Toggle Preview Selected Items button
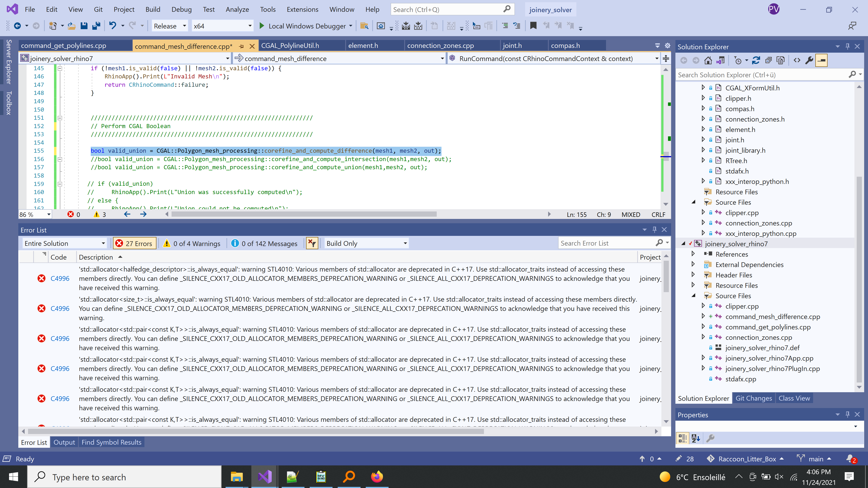The width and height of the screenshot is (868, 488). (821, 60)
